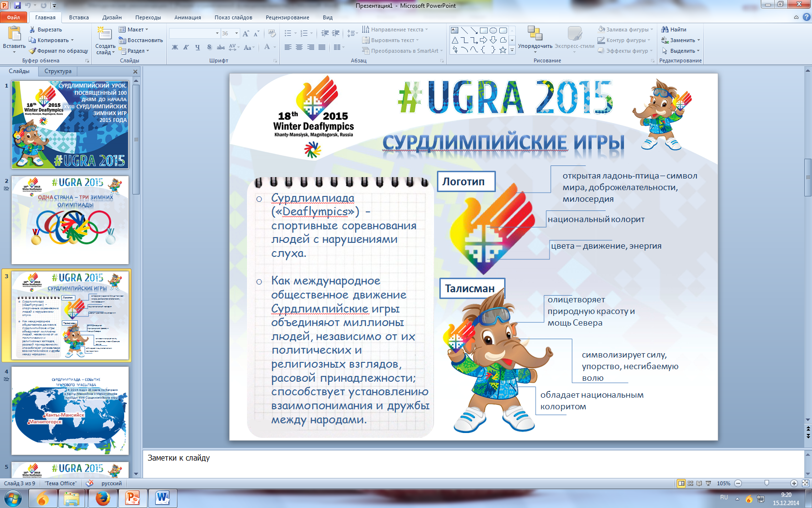Click Выделить select button
This screenshot has height=508, width=812.
tap(681, 51)
